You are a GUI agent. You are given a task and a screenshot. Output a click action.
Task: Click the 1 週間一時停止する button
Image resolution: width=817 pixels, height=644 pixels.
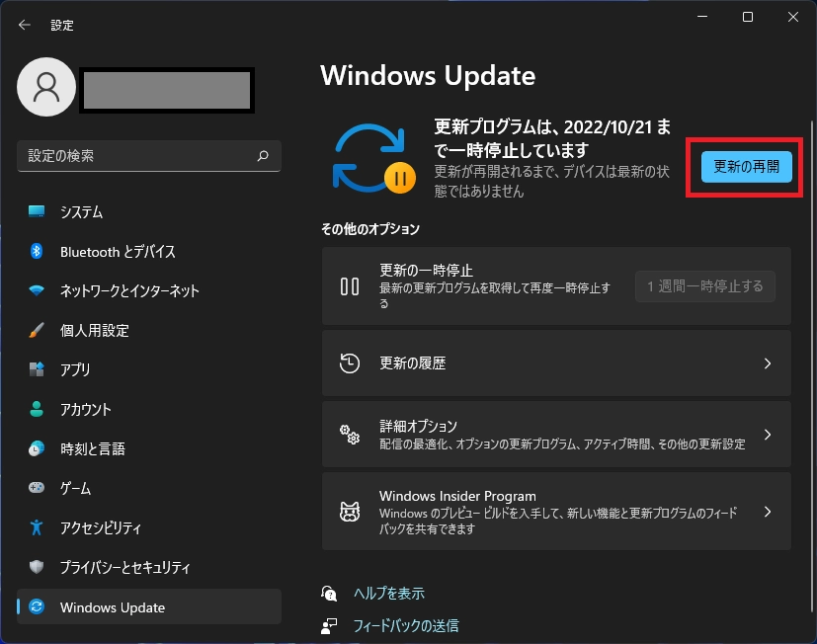(x=704, y=286)
